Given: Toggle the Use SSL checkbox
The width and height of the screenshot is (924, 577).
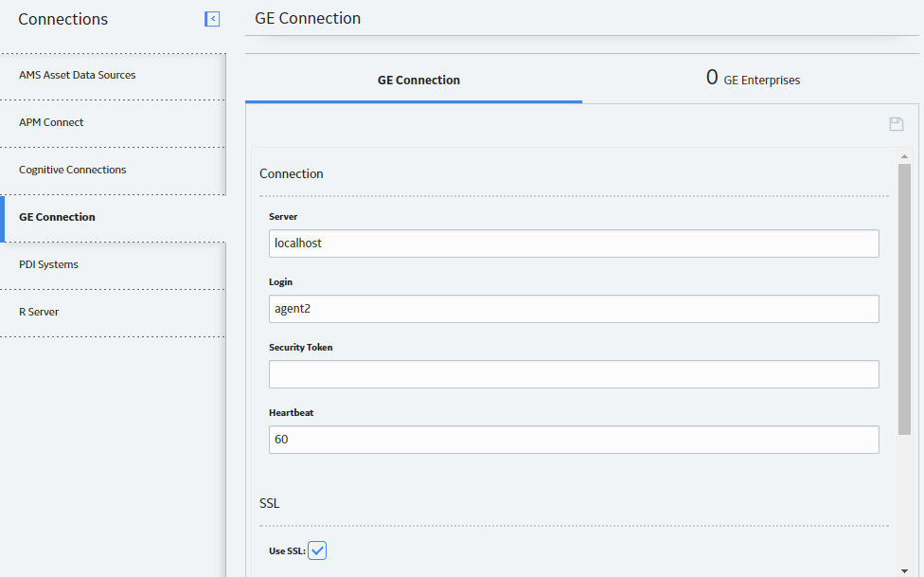Looking at the screenshot, I should point(317,550).
